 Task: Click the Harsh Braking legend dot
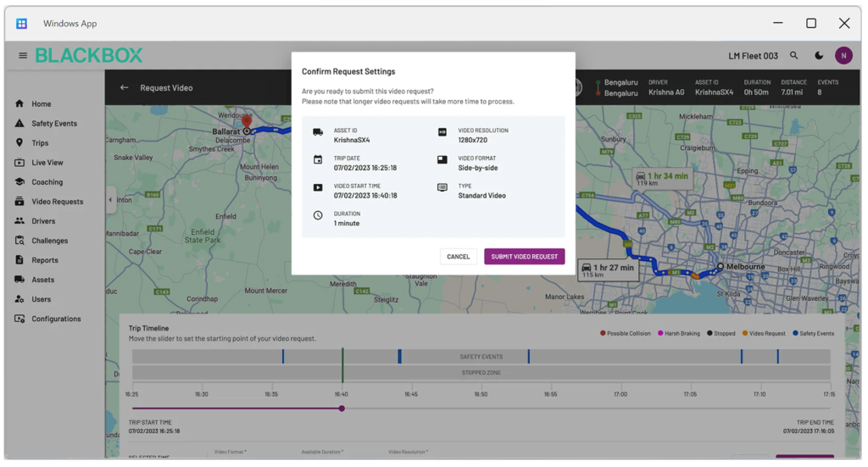click(x=660, y=333)
